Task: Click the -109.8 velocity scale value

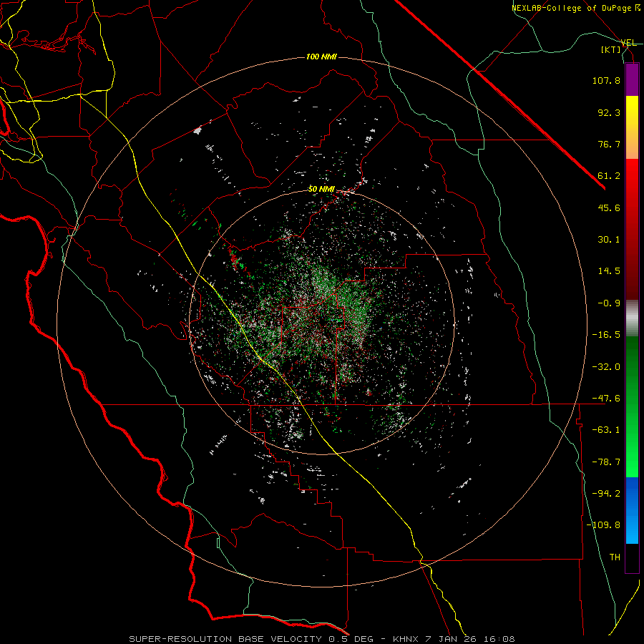Action: click(603, 525)
